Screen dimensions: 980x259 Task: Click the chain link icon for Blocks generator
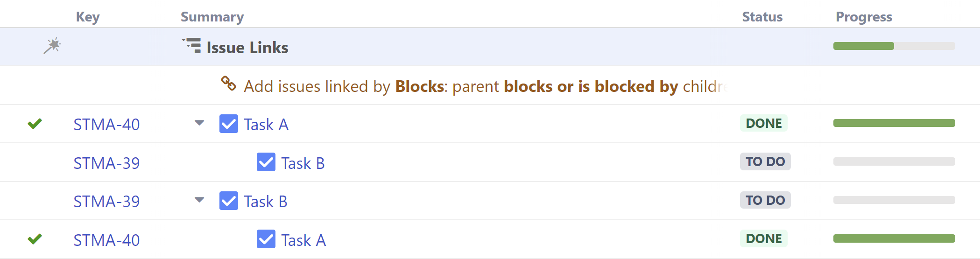228,84
